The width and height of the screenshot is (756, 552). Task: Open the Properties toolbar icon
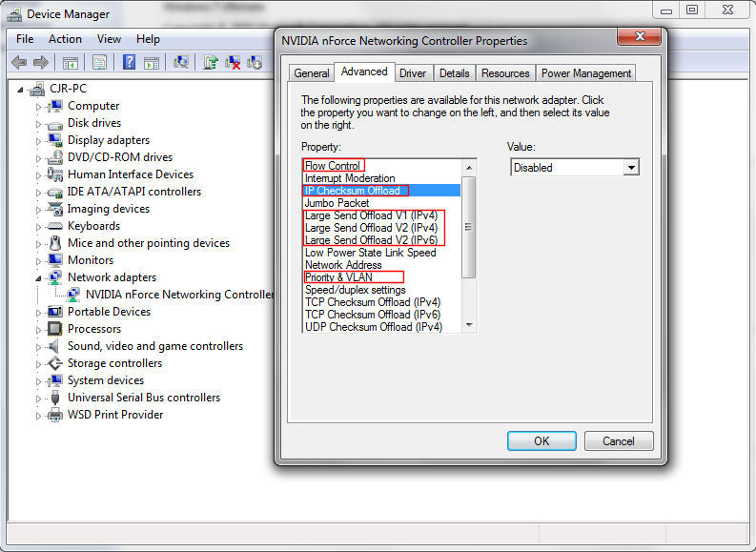[x=100, y=62]
